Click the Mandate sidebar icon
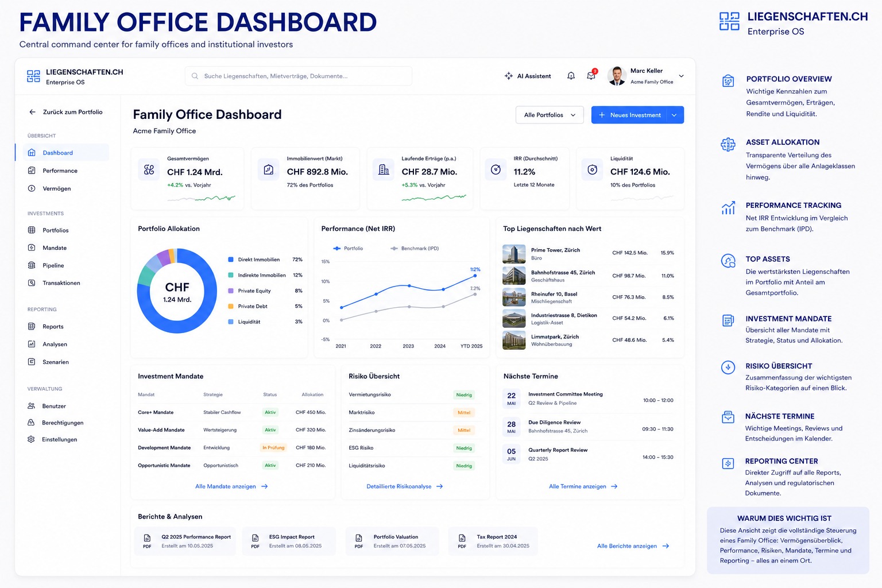Viewport: 882px width, 588px height. (32, 248)
